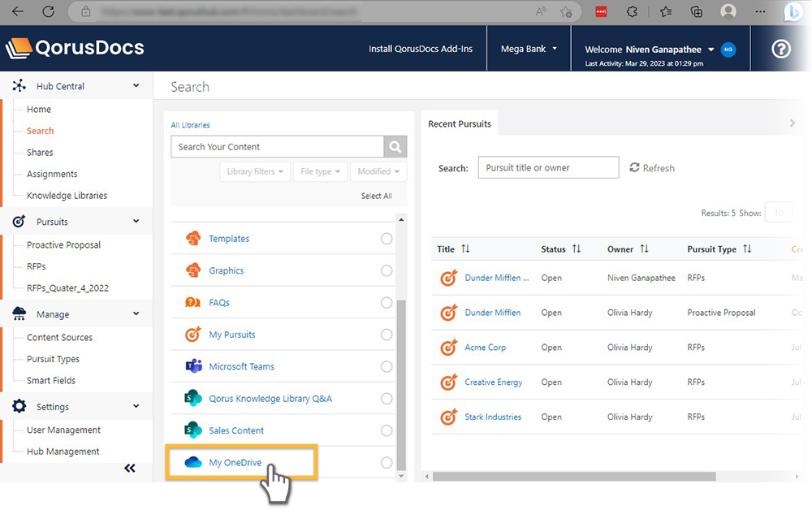Select the FAQs library radio button
The height and width of the screenshot is (510, 812).
387,303
